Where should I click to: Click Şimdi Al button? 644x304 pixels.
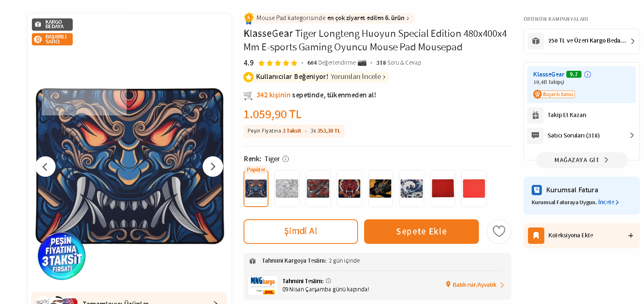(x=300, y=232)
